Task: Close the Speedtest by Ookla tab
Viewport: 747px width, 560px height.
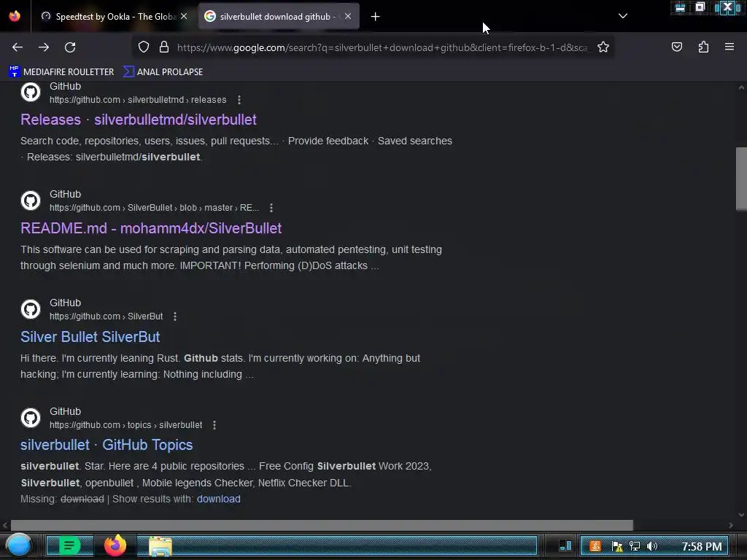Action: [x=184, y=16]
